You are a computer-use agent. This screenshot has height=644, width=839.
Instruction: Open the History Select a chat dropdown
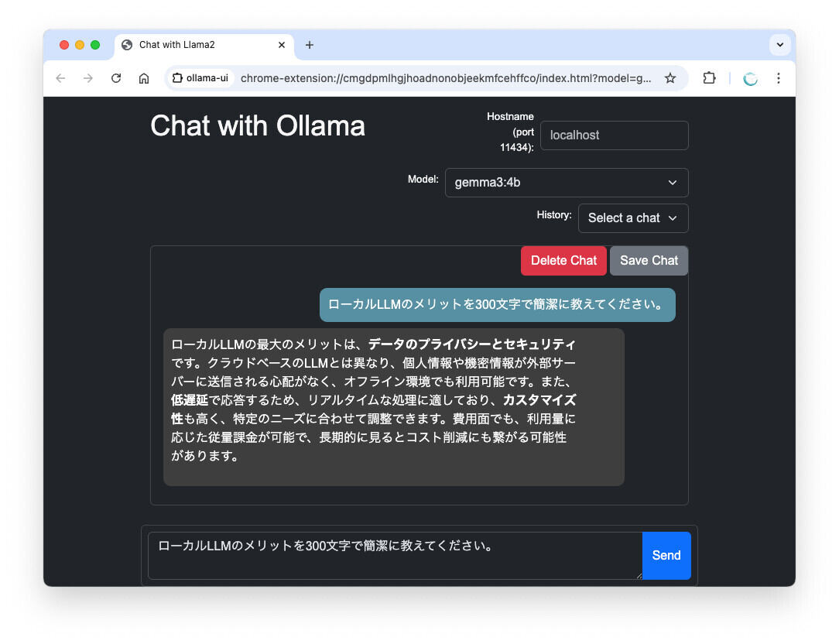click(x=633, y=218)
